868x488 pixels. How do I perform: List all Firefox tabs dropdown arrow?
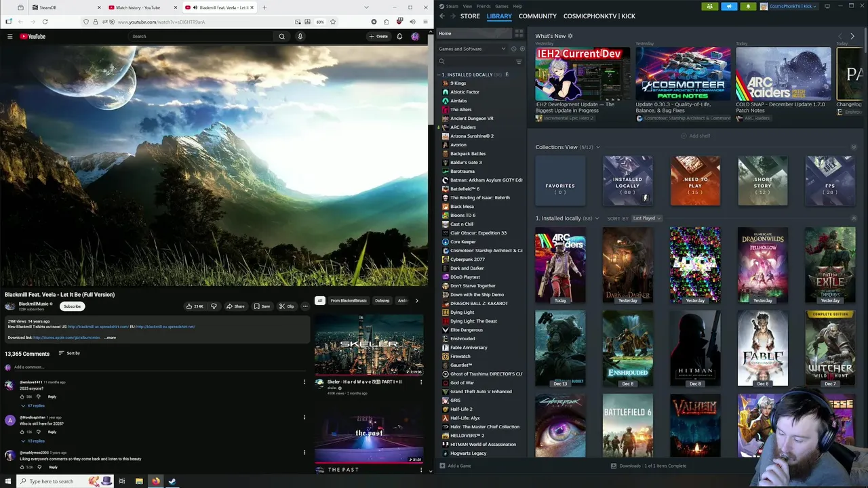click(x=367, y=7)
